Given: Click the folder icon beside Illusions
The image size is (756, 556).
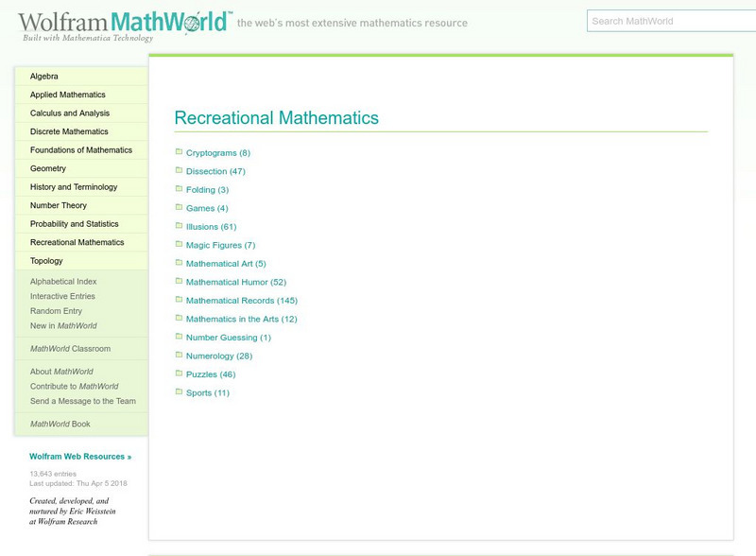Looking at the screenshot, I should [x=179, y=226].
